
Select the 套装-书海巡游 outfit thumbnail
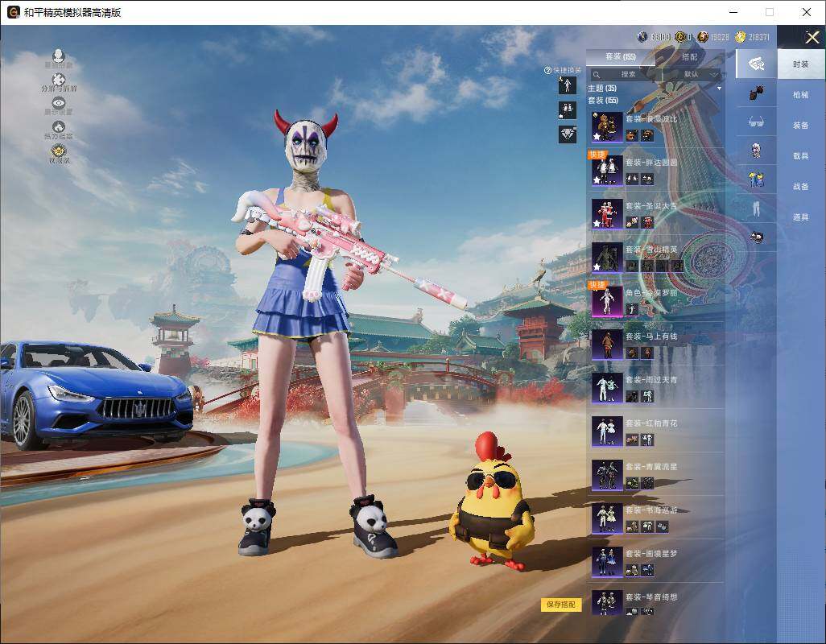pos(607,518)
